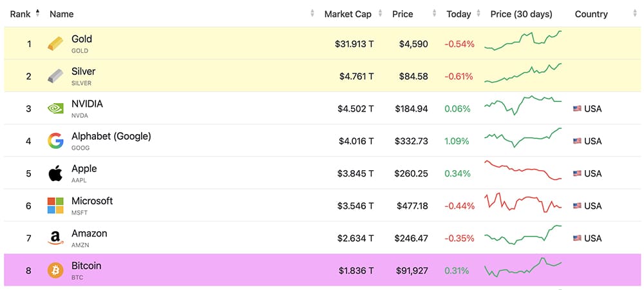644x290 pixels.
Task: Click Gold's 30-day price sparkline
Action: [x=523, y=41]
